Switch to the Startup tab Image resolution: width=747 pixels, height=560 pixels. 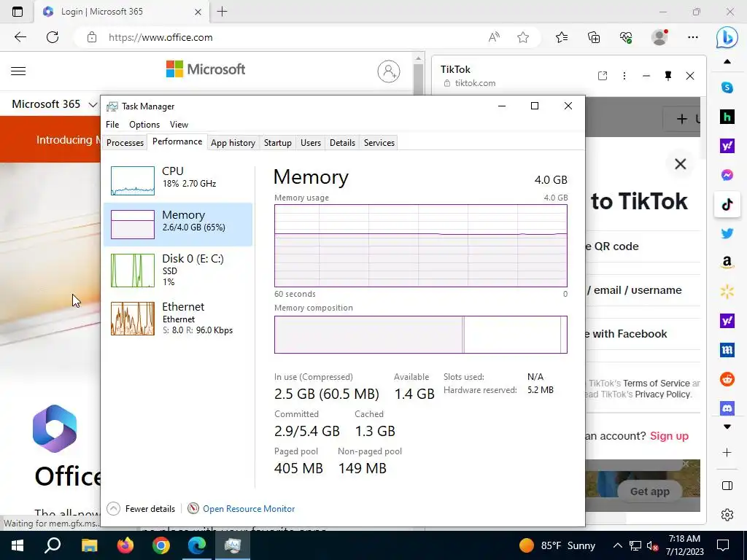point(278,143)
